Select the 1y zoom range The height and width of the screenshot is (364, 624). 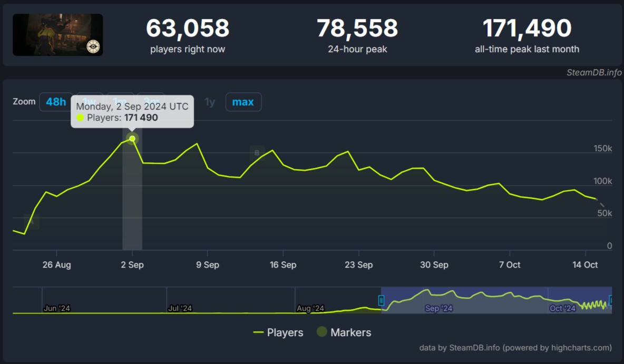click(210, 102)
